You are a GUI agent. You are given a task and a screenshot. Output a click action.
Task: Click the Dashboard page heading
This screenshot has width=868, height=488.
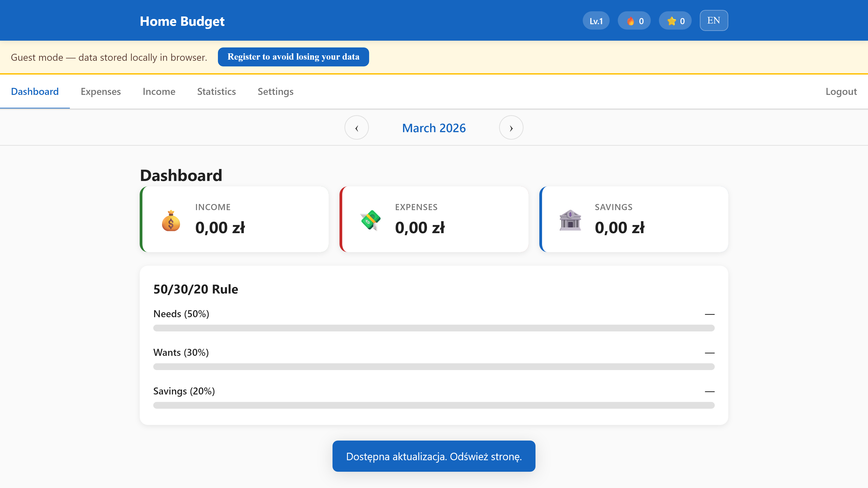tap(181, 176)
